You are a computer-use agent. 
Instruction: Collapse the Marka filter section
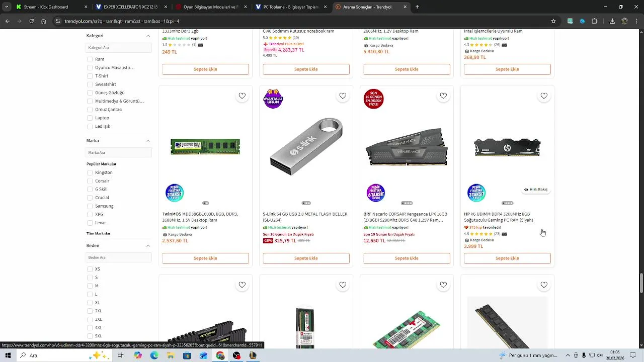tap(148, 141)
